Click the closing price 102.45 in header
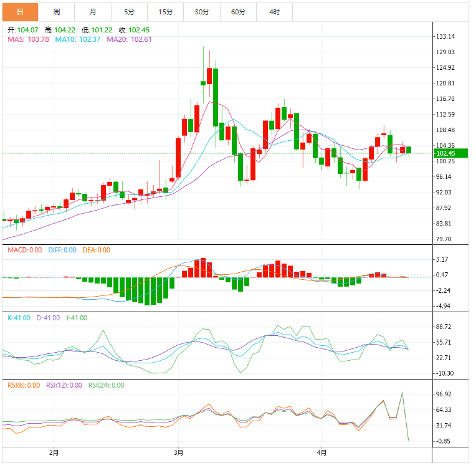This screenshot has height=468, width=476. point(139,30)
